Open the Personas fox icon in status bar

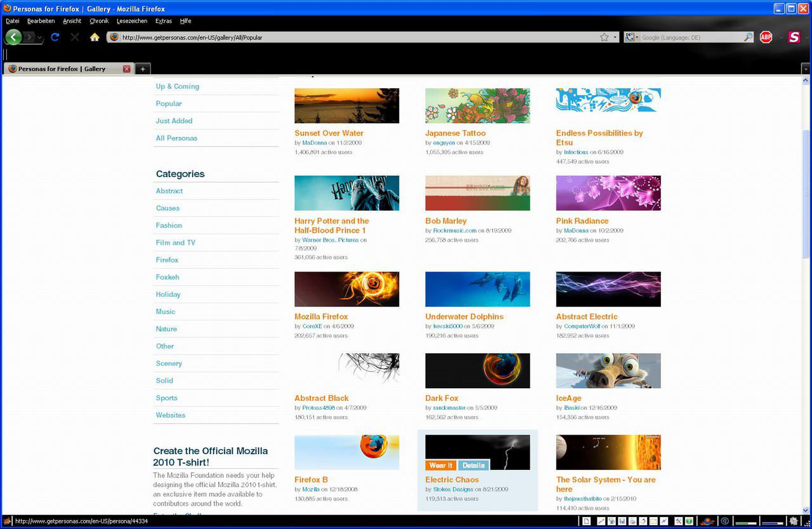(707, 521)
